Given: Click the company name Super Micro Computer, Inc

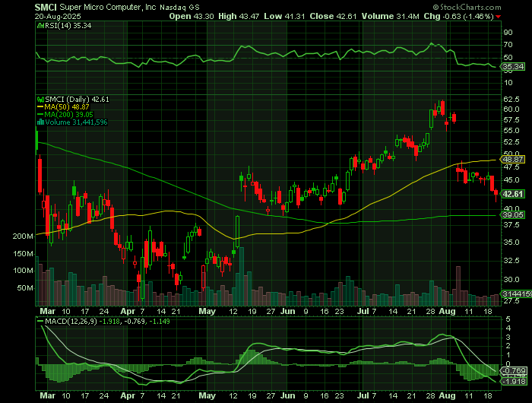Looking at the screenshot, I should coord(108,7).
